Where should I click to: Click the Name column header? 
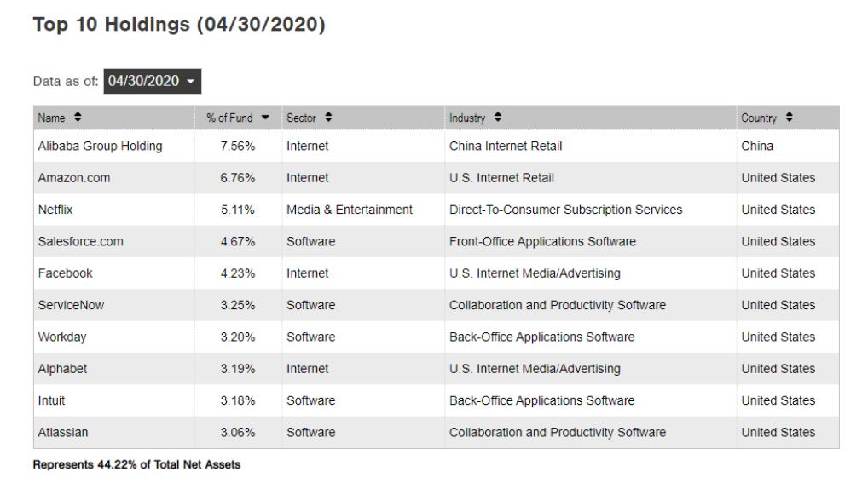pos(51,118)
